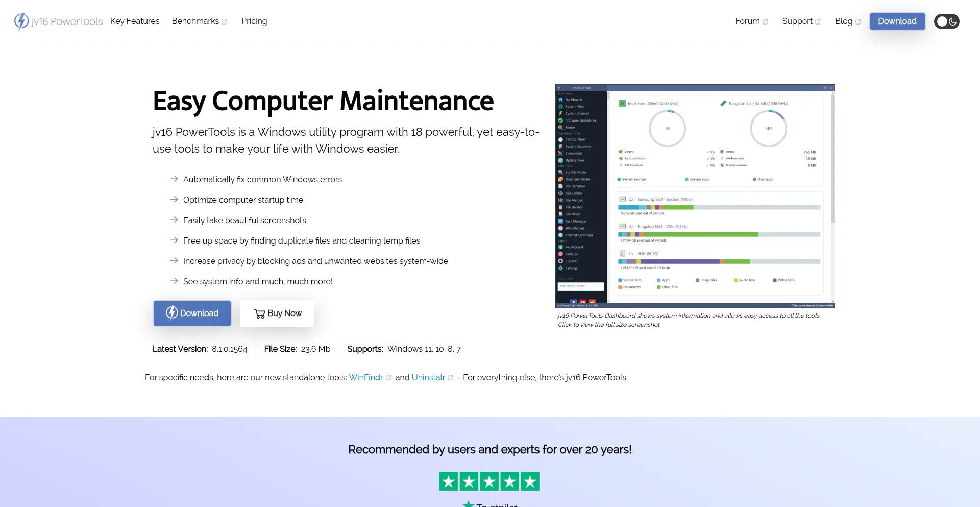The height and width of the screenshot is (507, 980).
Task: Open the Uninstalr standalone tool link
Action: [428, 378]
